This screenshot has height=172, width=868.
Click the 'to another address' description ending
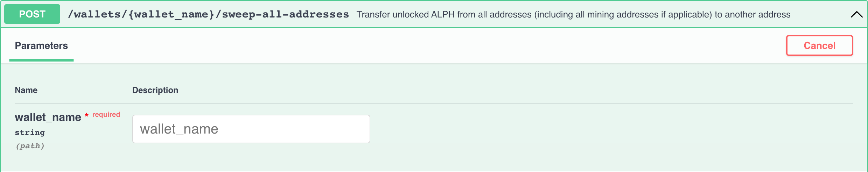(x=752, y=14)
